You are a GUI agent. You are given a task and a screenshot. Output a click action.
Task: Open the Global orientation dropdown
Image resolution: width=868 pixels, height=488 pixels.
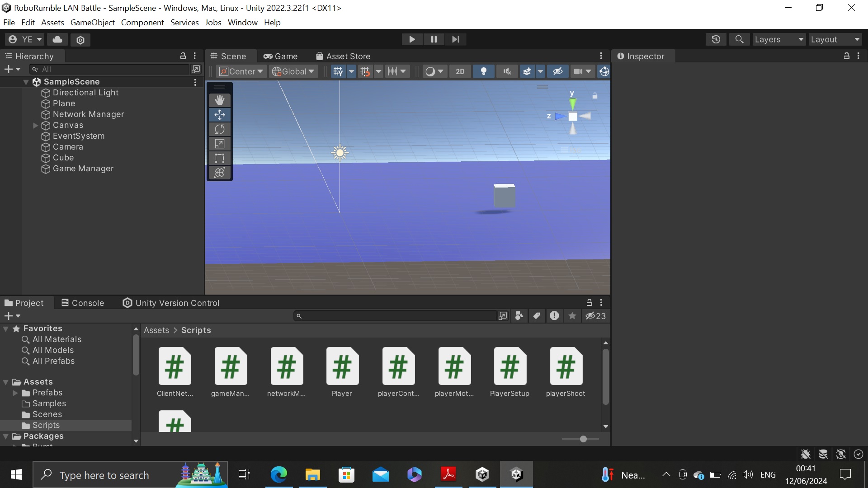point(293,71)
